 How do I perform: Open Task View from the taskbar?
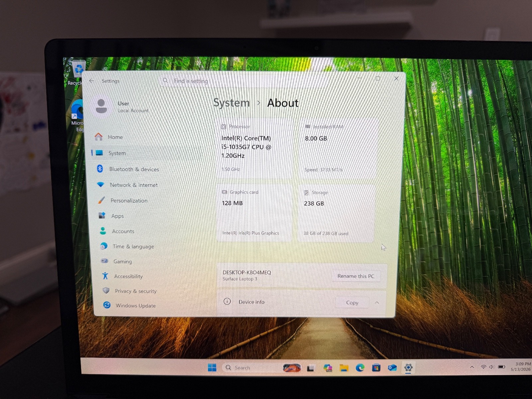(311, 368)
